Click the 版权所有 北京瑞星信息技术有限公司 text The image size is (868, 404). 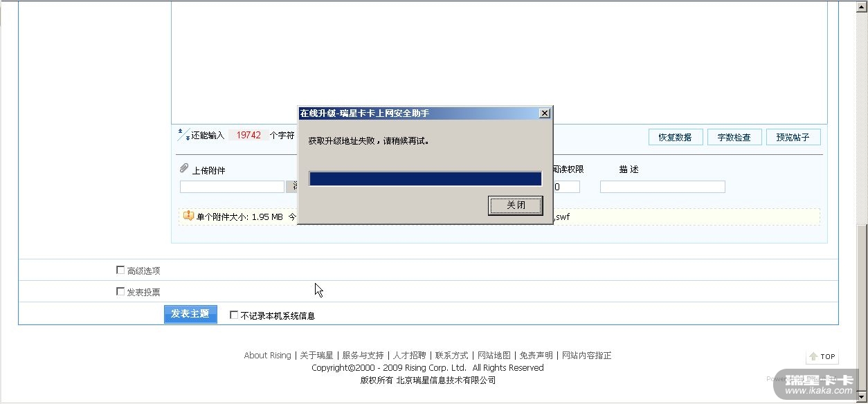click(428, 380)
